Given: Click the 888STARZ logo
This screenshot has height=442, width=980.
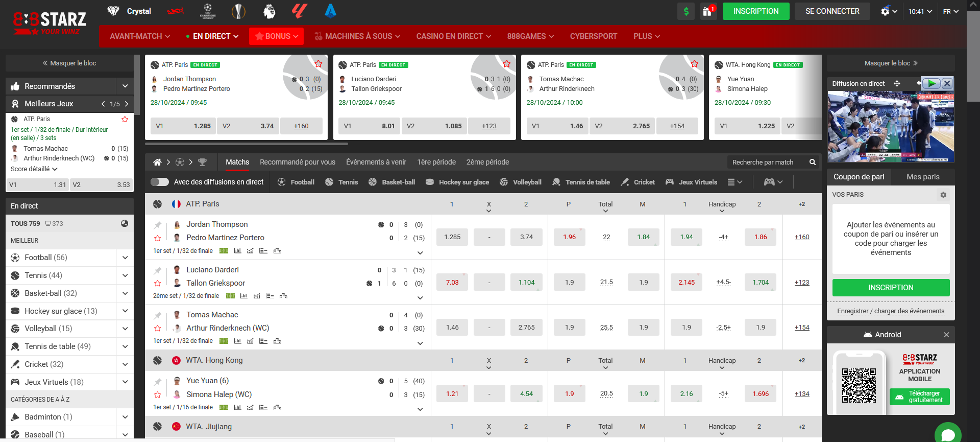Looking at the screenshot, I should pos(50,22).
